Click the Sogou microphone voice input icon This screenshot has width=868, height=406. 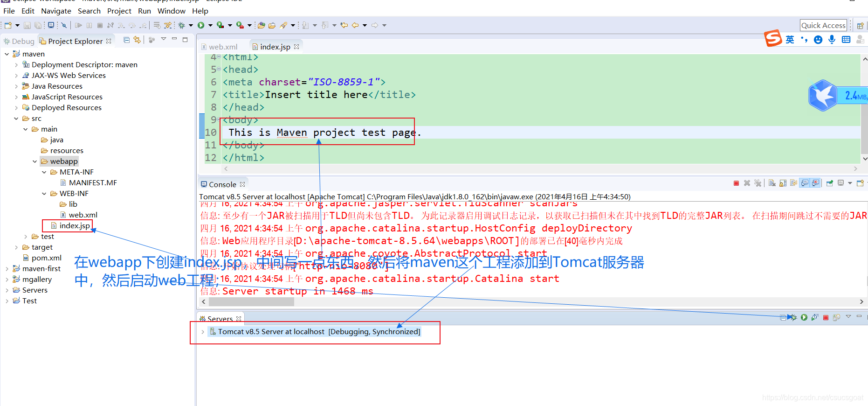tap(832, 40)
